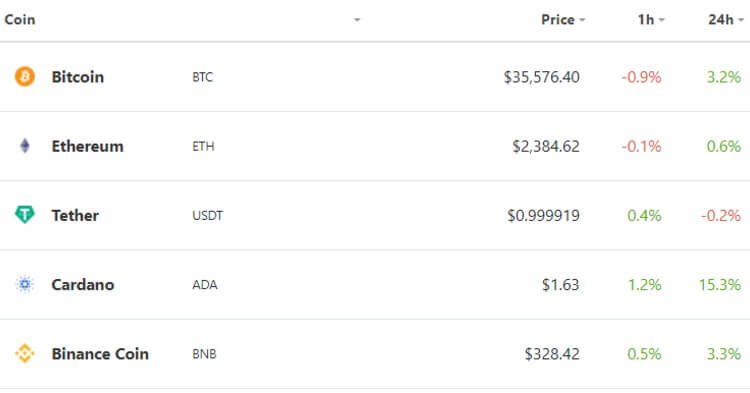Click Cardano's 15.3% 24h change value
Image resolution: width=750 pixels, height=393 pixels.
point(720,285)
